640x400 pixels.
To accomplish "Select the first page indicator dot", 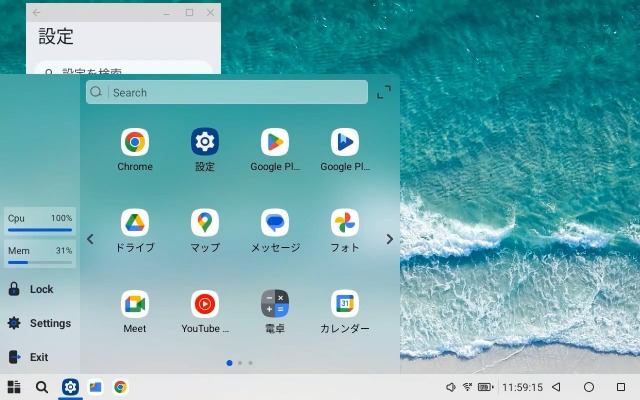I will (x=229, y=363).
